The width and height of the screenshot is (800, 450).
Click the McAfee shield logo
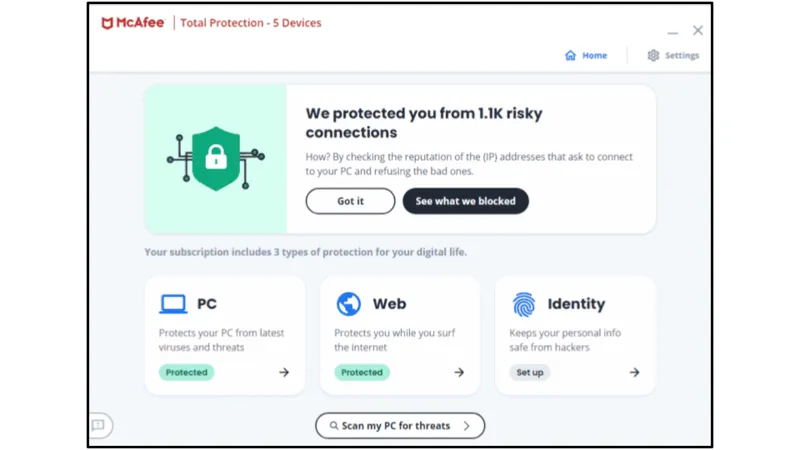107,23
